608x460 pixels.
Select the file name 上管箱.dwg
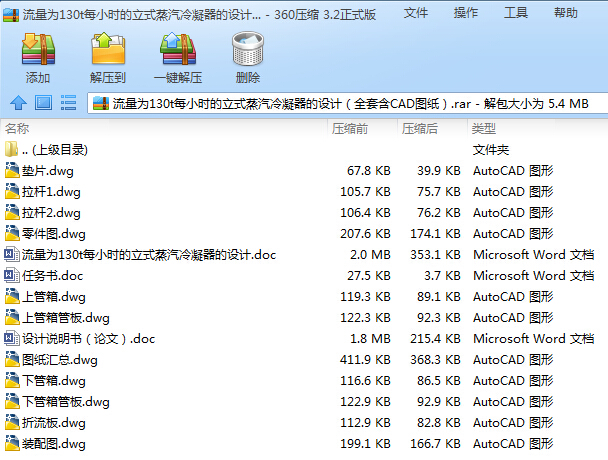point(54,297)
